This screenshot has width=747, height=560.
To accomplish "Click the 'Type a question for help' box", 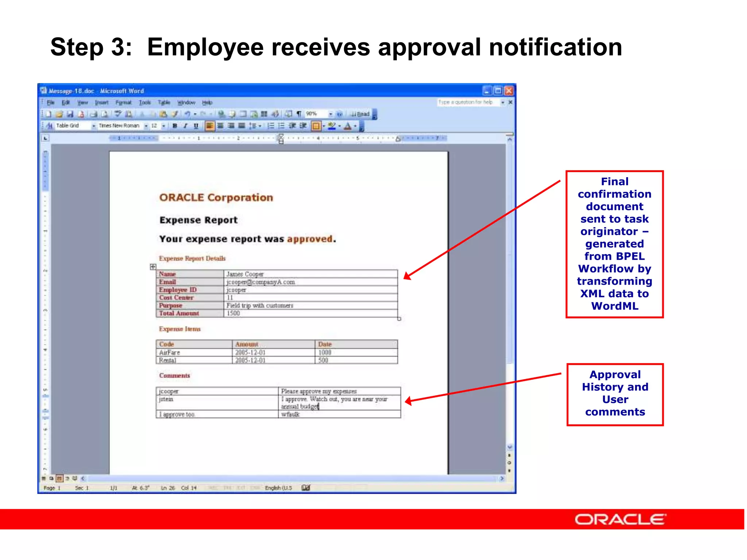I will pyautogui.click(x=468, y=102).
